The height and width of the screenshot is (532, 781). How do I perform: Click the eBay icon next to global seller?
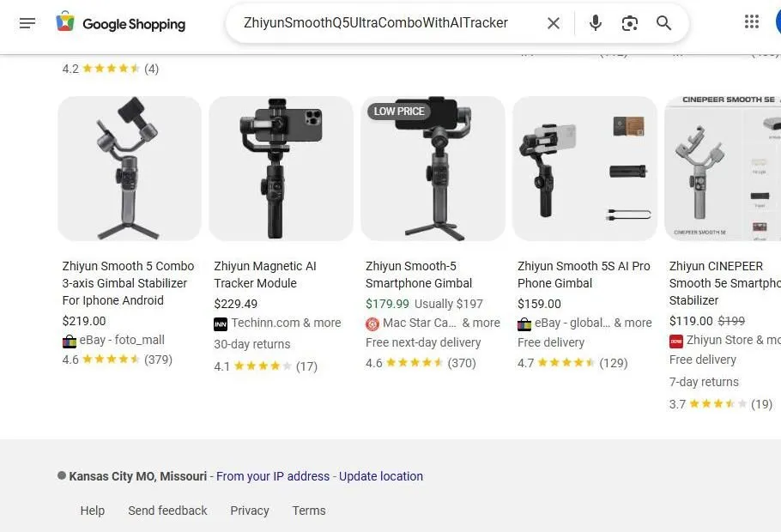pos(524,323)
